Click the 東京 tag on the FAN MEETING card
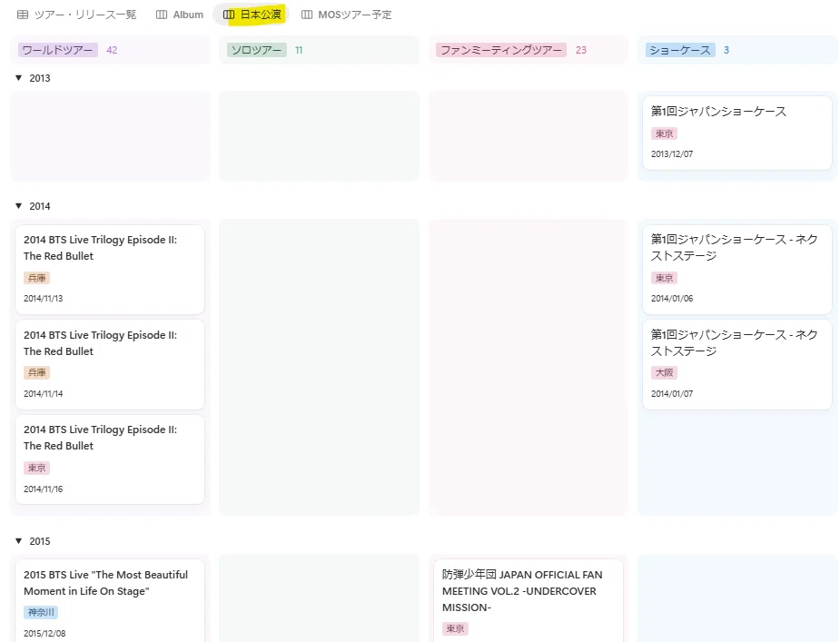The width and height of the screenshot is (840, 642). [x=455, y=628]
